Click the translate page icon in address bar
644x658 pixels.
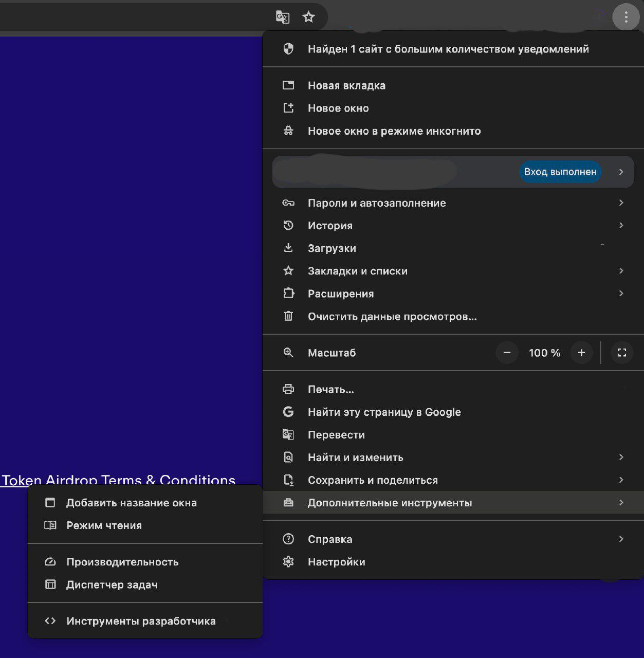tap(283, 17)
